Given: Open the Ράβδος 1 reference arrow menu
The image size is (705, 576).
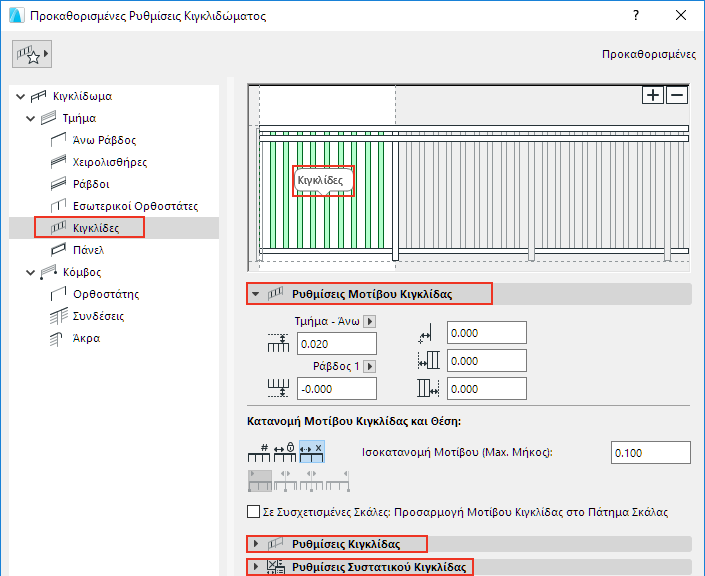Looking at the screenshot, I should pos(370,366).
